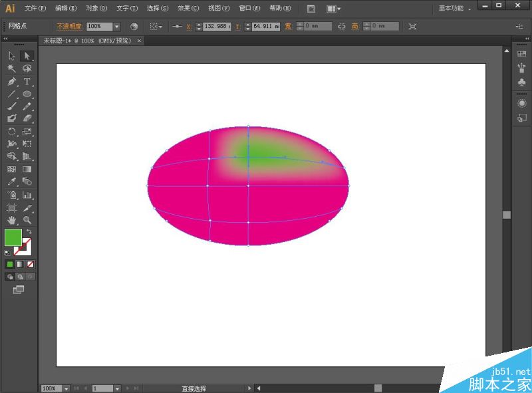Open the zoom level dropdown at bottom

tap(66, 388)
